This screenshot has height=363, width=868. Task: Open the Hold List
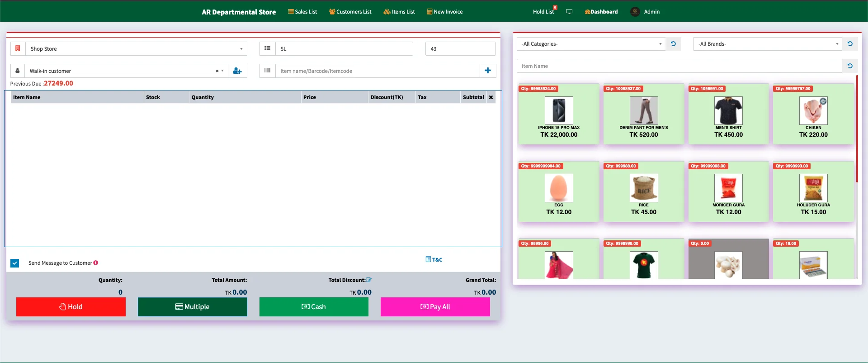[x=543, y=12]
